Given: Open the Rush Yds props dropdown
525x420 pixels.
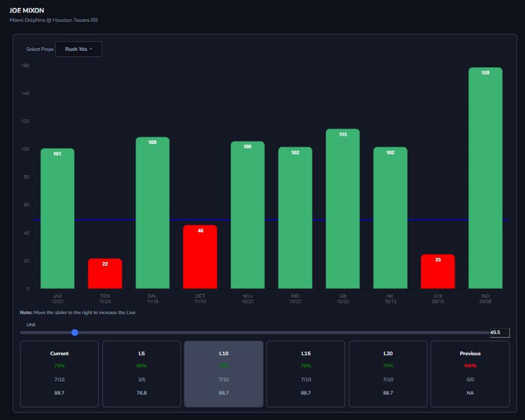Looking at the screenshot, I should tap(79, 49).
